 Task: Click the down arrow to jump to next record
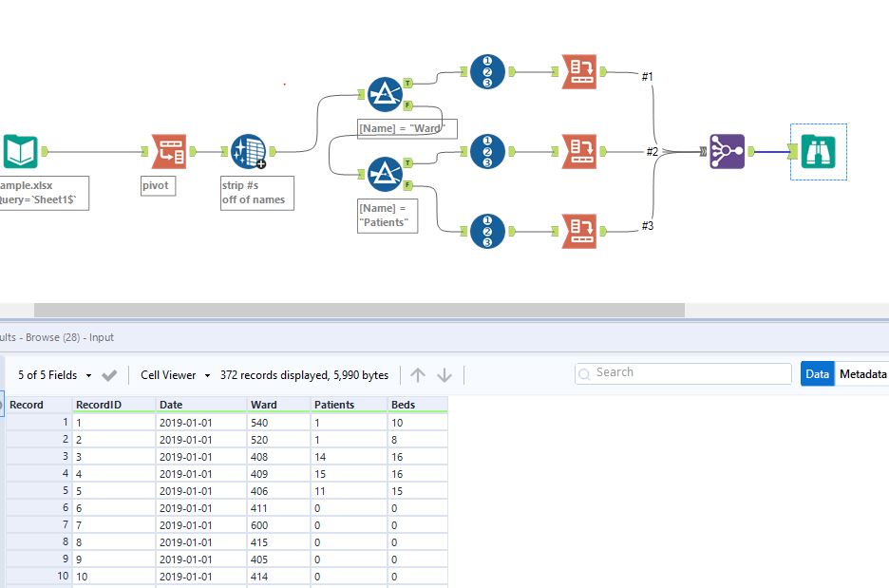(444, 374)
